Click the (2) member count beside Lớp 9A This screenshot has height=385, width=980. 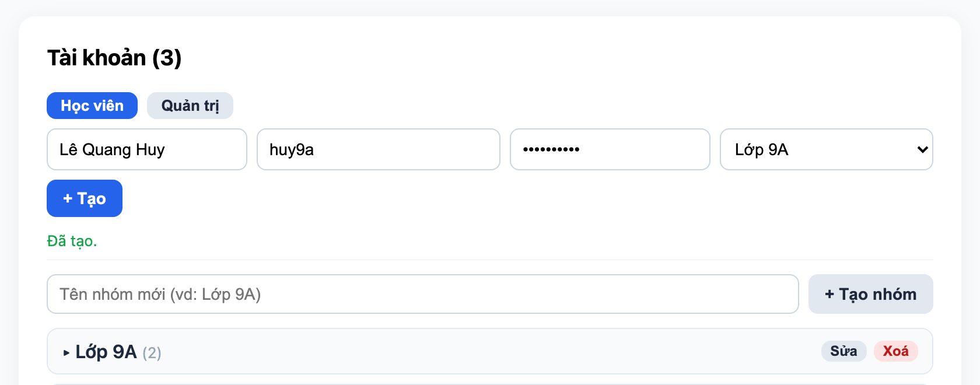[x=152, y=353]
